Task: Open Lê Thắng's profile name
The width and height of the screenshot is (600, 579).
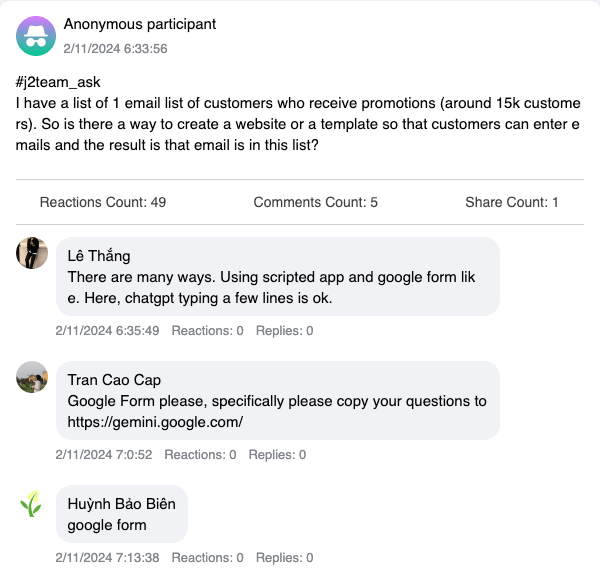Action: click(98, 256)
